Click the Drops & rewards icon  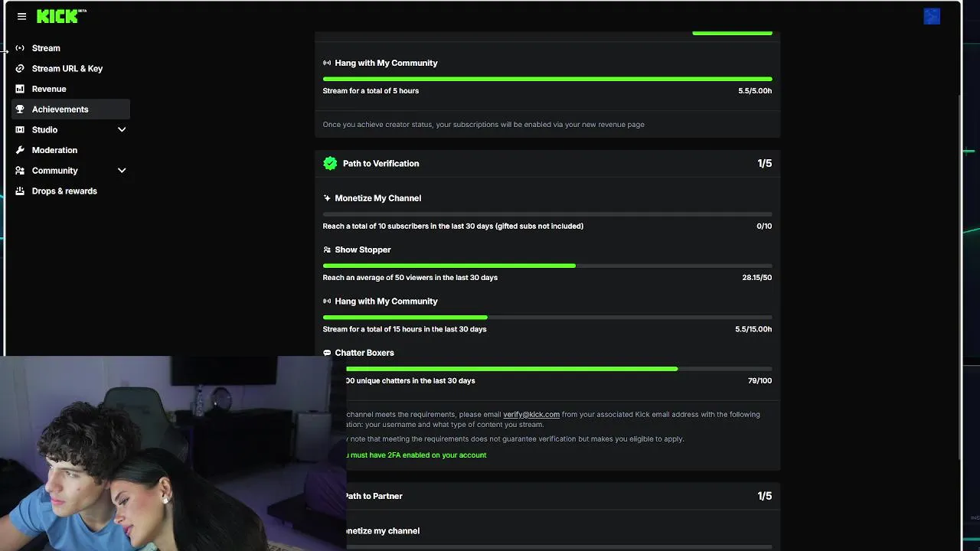[20, 191]
